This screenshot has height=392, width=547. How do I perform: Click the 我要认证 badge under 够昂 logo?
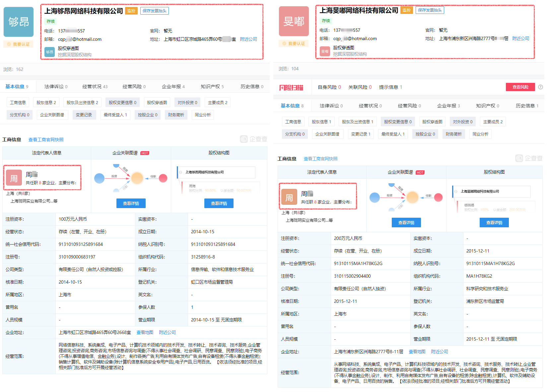coord(19,44)
